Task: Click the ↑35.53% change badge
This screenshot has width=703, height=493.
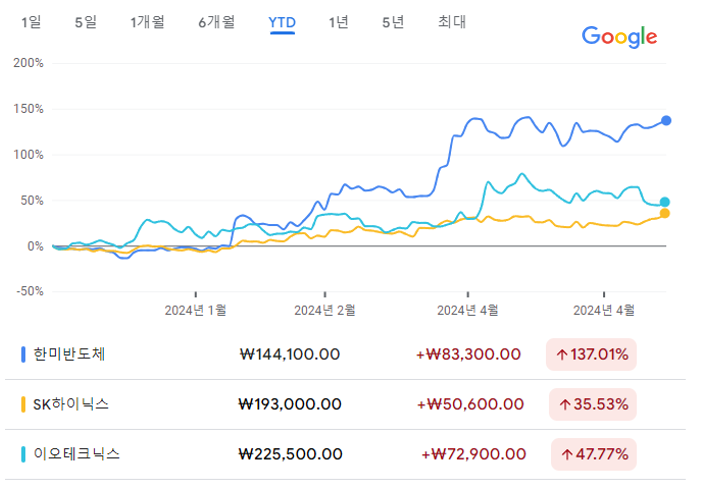Action: [593, 404]
